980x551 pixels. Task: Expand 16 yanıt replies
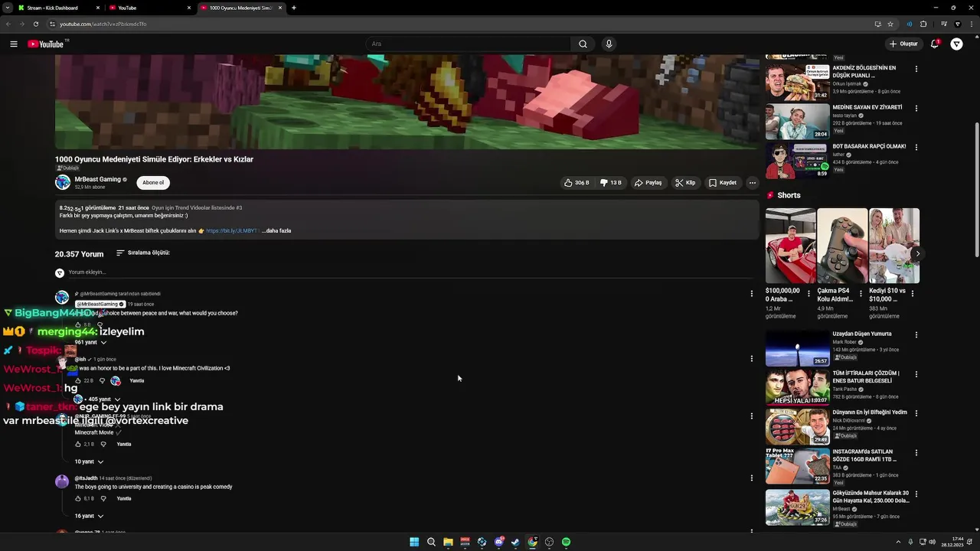89,516
